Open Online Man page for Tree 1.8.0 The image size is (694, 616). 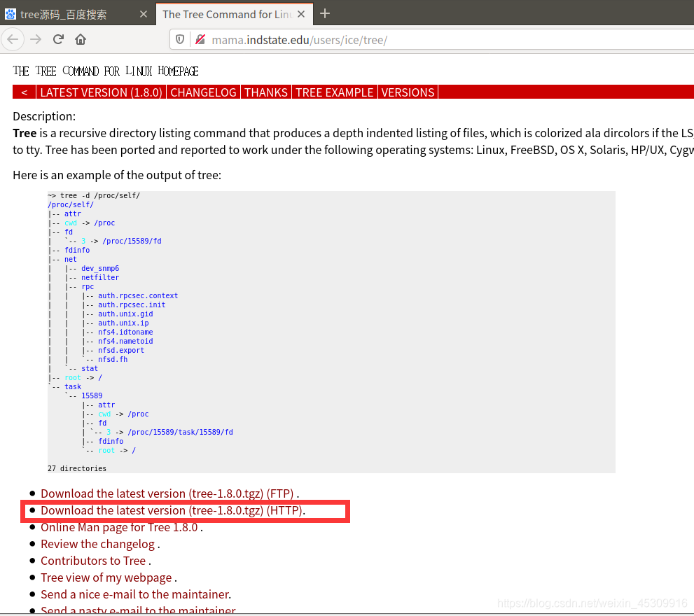click(119, 527)
